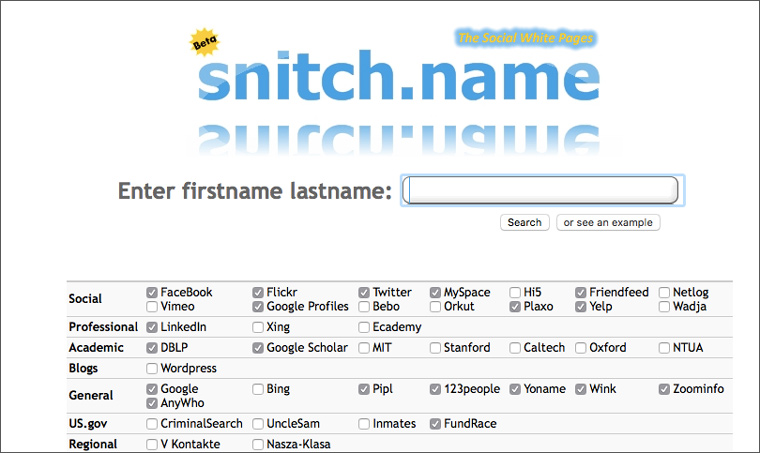This screenshot has width=760, height=453.
Task: Enable the Stanford checkbox
Action: (x=435, y=348)
